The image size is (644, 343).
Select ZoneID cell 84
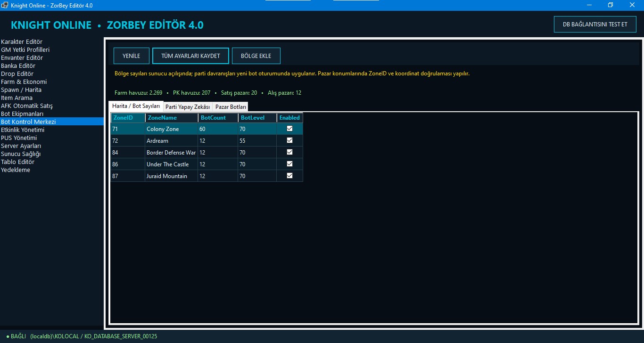pyautogui.click(x=128, y=152)
